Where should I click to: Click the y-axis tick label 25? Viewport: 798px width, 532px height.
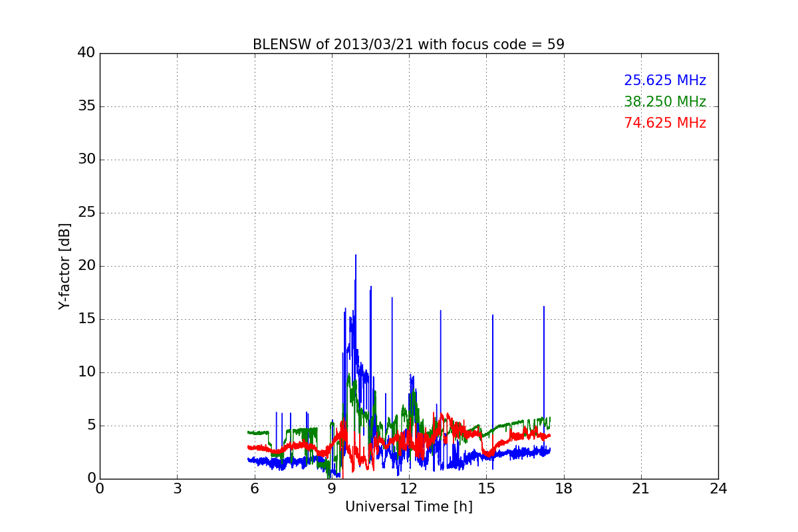(86, 213)
